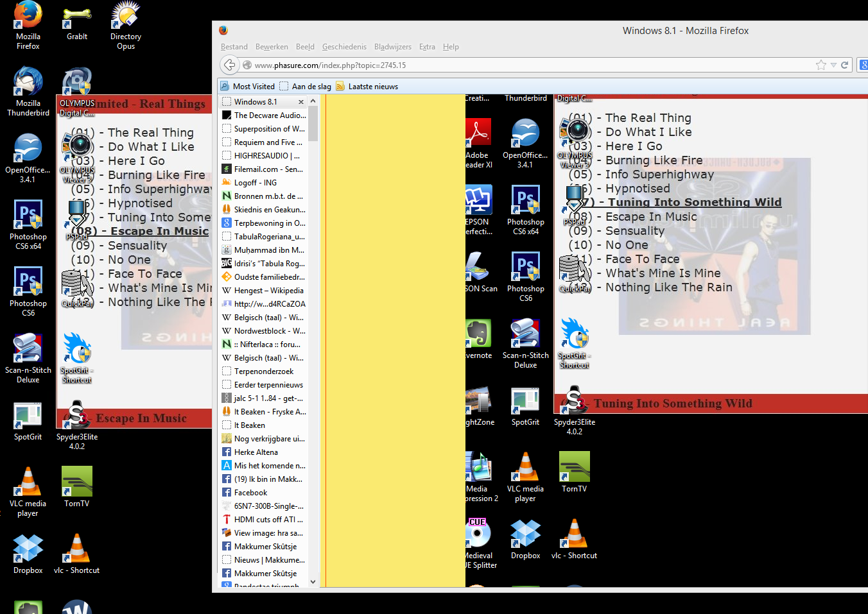This screenshot has width=868, height=614.
Task: Switch to the Skiednis en Geakun tab
Action: (x=263, y=210)
